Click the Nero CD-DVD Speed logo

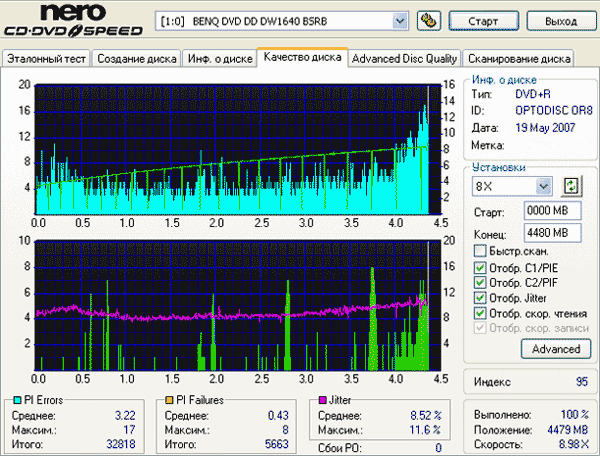pyautogui.click(x=73, y=20)
